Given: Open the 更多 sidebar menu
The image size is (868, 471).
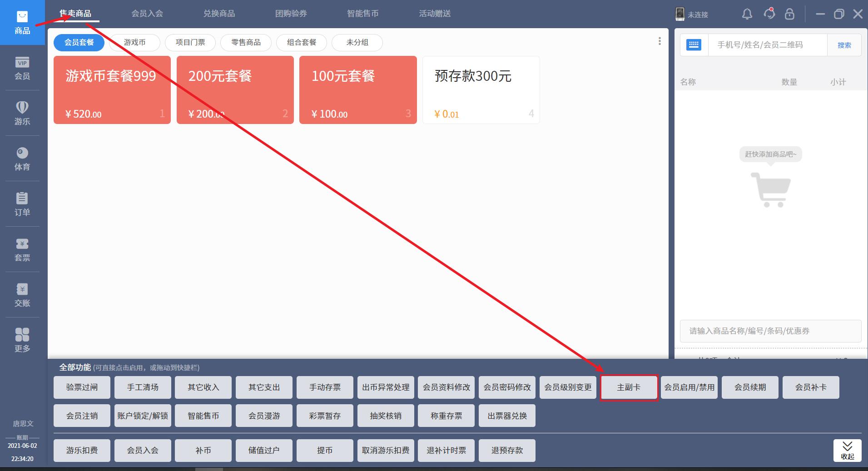Looking at the screenshot, I should 22,341.
